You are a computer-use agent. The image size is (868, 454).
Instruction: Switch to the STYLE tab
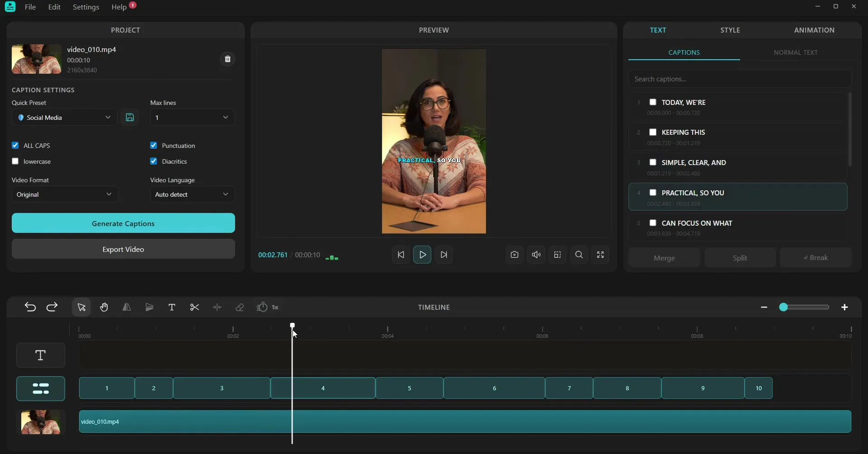coord(730,30)
